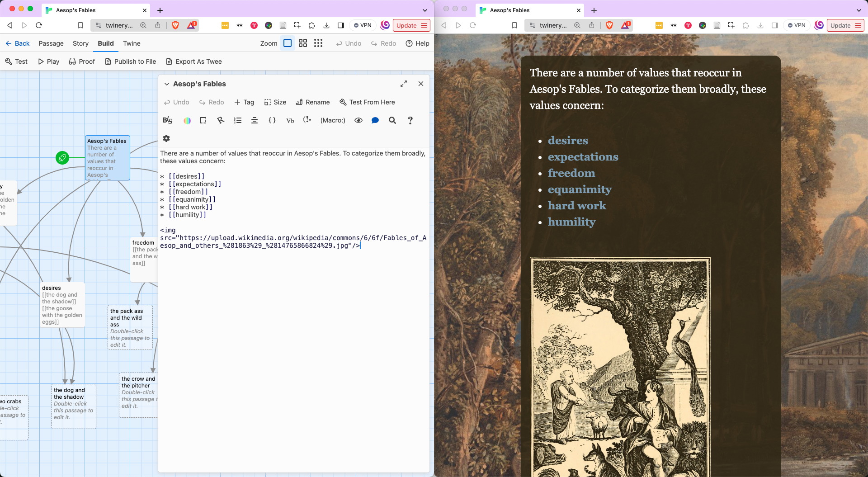This screenshot has height=477, width=868.
Task: Reload the page in the left browser window
Action: coord(39,25)
